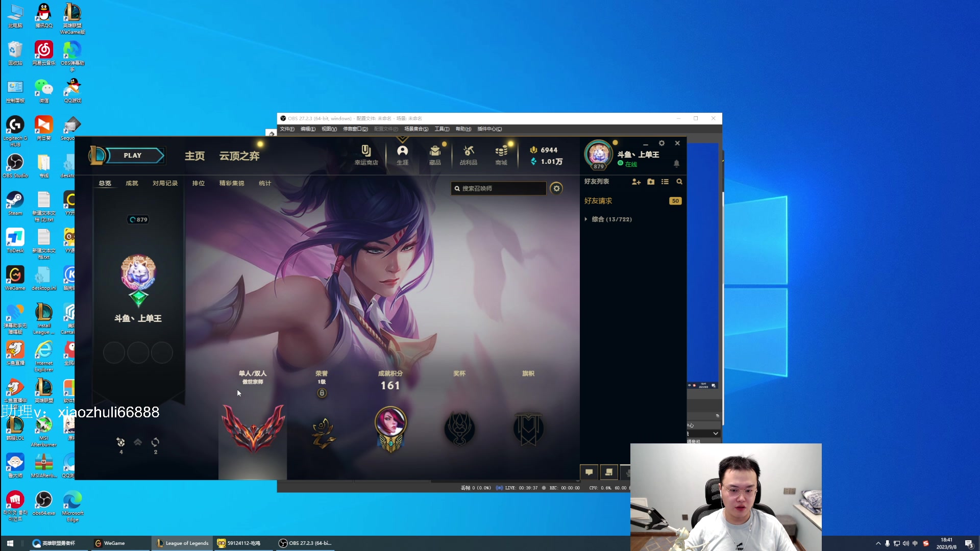This screenshot has height=551, width=980.
Task: Click the add friend icon
Action: click(x=636, y=182)
